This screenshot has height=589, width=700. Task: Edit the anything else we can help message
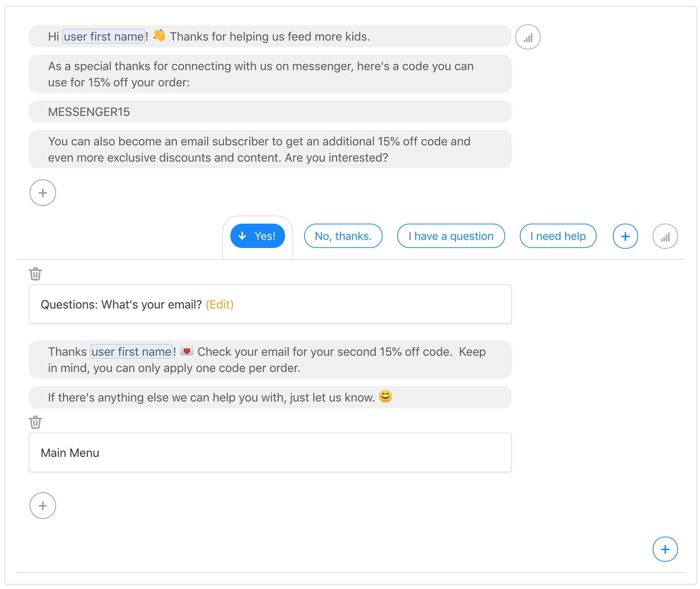point(270,397)
